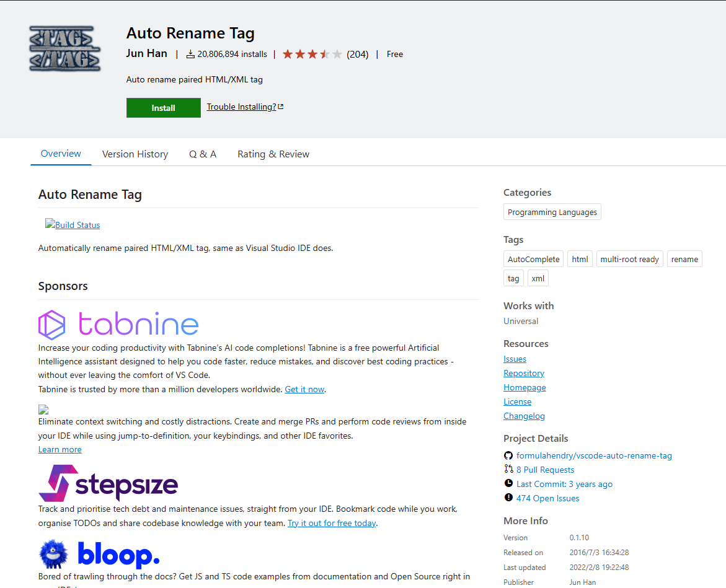Open formulahendry/vscode-auto-rename-tag repository link
Image resolution: width=726 pixels, height=588 pixels.
tap(594, 455)
